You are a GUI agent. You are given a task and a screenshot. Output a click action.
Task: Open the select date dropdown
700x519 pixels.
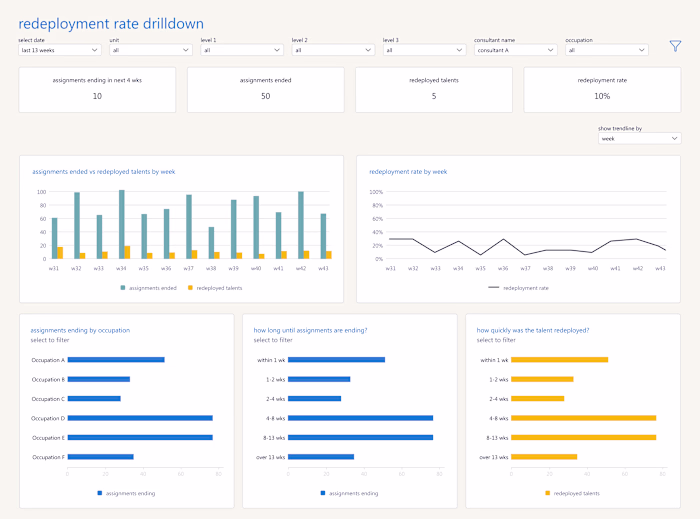(59, 50)
